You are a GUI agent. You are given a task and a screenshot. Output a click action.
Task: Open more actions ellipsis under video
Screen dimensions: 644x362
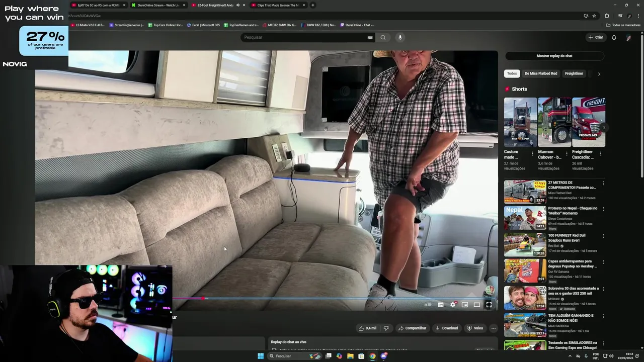coord(494,328)
